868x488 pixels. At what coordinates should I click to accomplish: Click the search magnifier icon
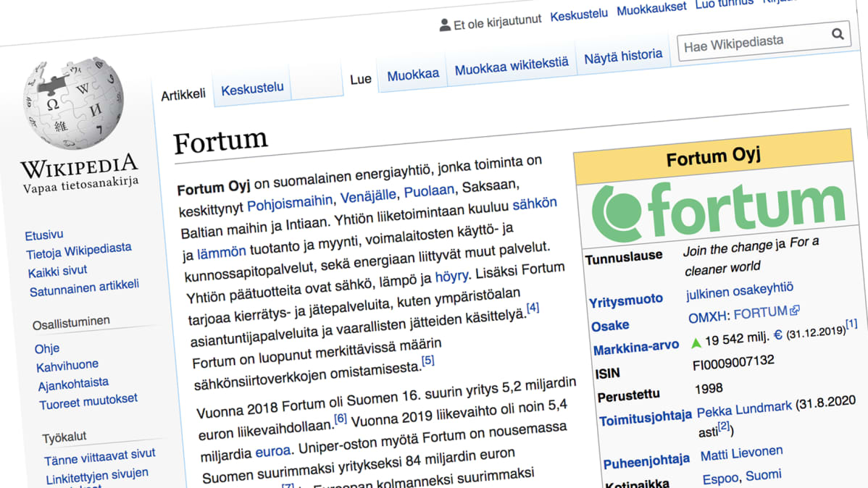838,34
